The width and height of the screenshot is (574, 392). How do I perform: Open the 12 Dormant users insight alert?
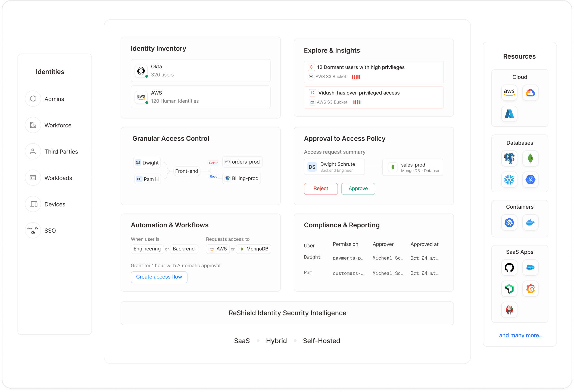coord(373,72)
